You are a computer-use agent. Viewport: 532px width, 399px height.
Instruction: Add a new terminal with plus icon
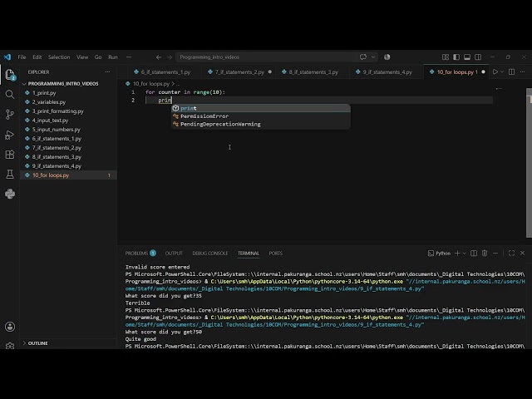(457, 253)
